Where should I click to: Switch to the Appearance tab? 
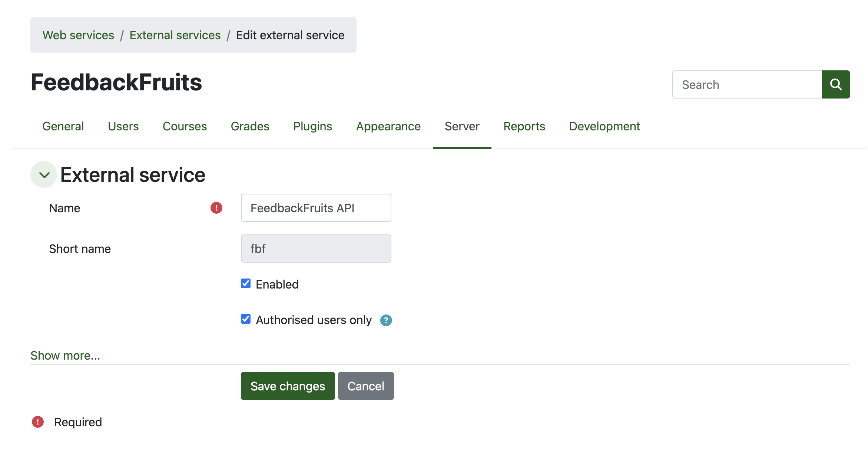click(388, 126)
